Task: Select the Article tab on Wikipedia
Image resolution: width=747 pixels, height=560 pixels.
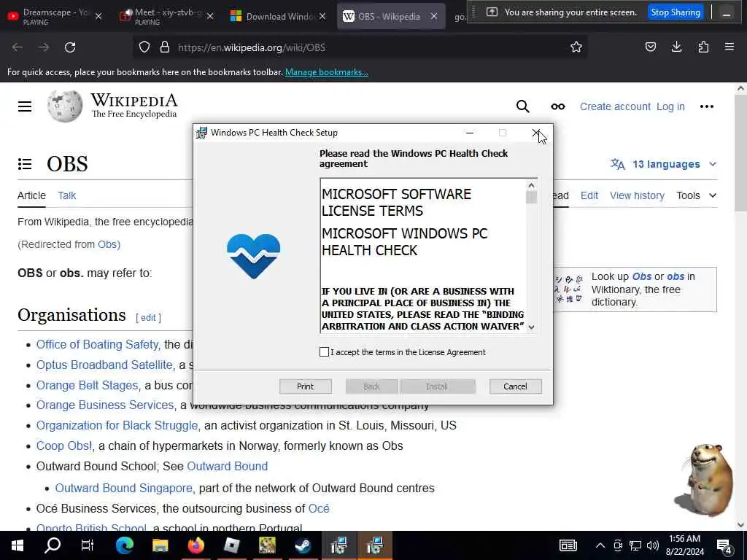Action: 31,195
